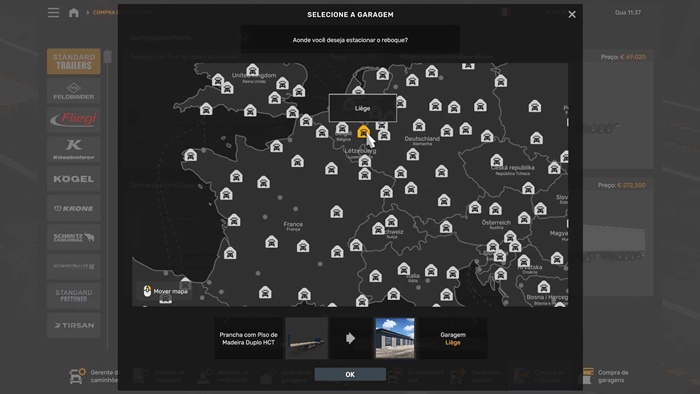Select garage just under Lëtzebuerg label

(x=365, y=162)
